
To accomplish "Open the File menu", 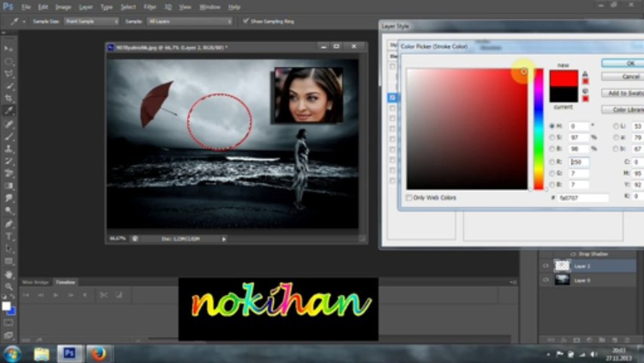I will pos(26,7).
